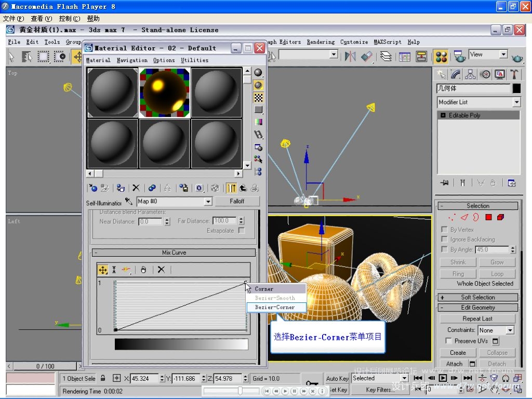
Task: Open the Utilities hammer panel tab
Action: 514,74
